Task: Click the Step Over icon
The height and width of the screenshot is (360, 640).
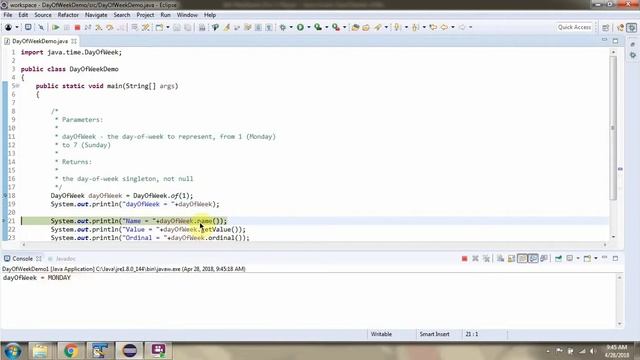Action: 110,27
